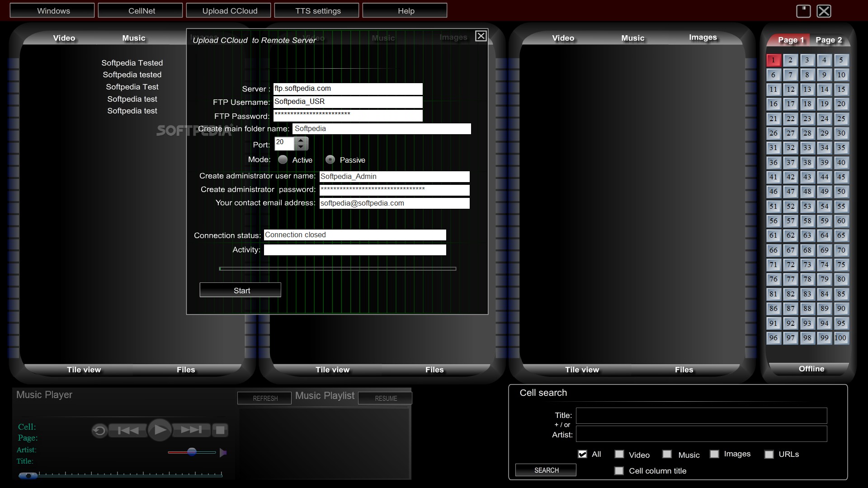Open Video tab in the left panel
The height and width of the screenshot is (488, 868).
[x=64, y=38]
